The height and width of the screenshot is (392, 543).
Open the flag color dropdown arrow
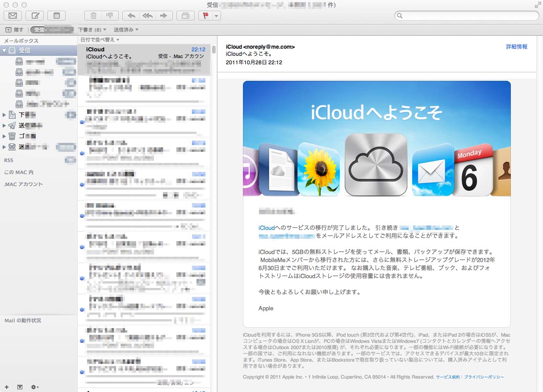click(x=217, y=16)
